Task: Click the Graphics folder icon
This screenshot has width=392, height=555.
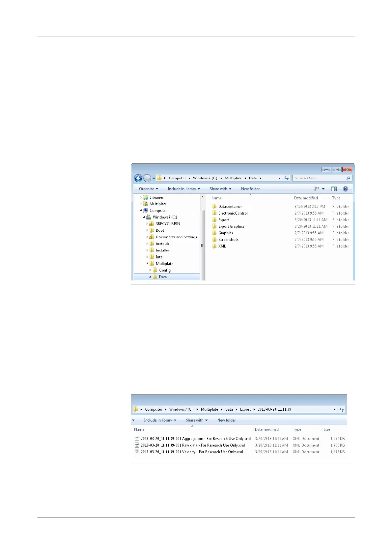Action: point(214,233)
